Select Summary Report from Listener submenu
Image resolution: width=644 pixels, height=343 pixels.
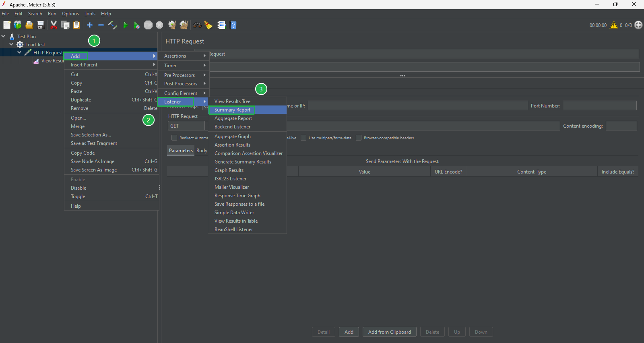pos(247,110)
